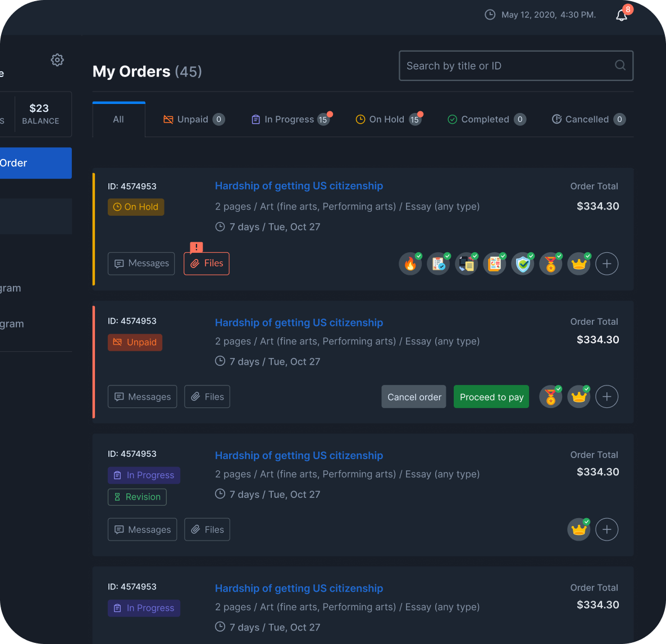The width and height of the screenshot is (666, 644).
Task: Click the medal icon on the Unpaid order
Action: pos(551,397)
